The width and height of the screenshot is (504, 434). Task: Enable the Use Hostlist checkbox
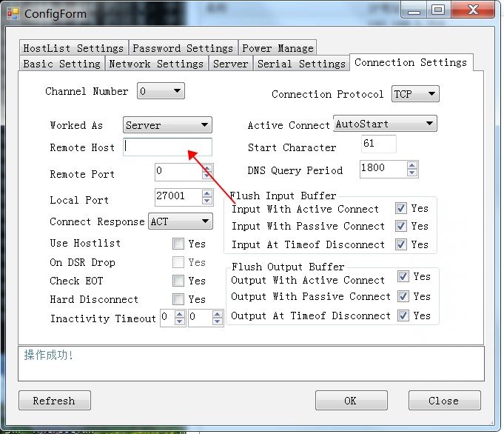click(x=178, y=244)
